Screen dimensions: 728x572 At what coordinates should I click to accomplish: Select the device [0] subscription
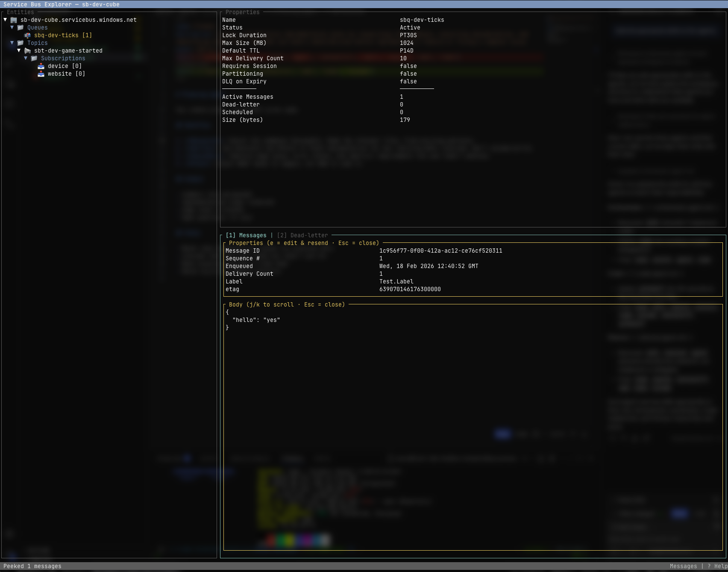click(x=65, y=66)
